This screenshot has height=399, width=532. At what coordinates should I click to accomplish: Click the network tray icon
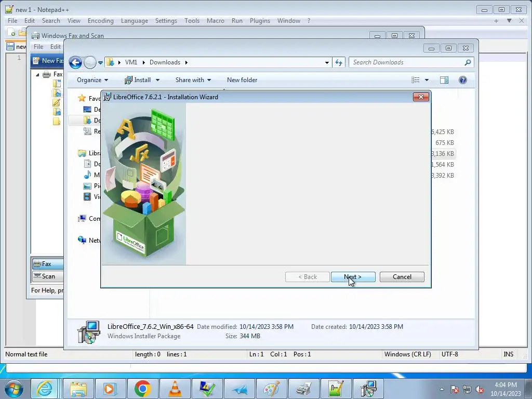(x=467, y=390)
